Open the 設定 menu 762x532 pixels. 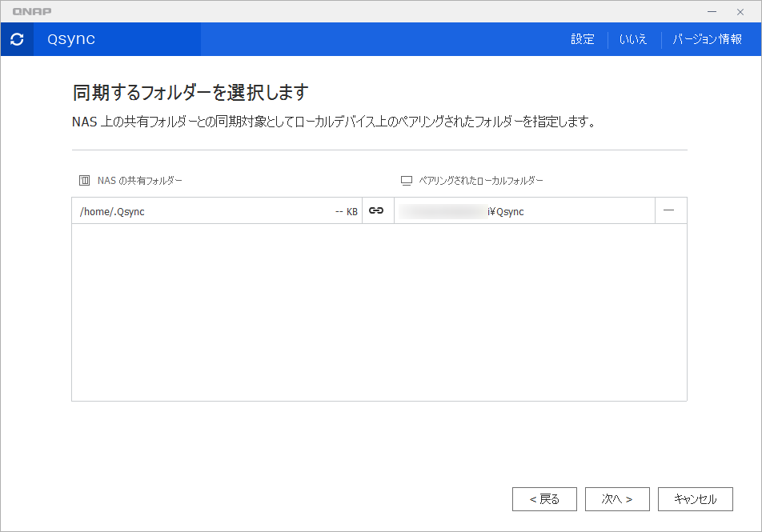[x=583, y=39]
